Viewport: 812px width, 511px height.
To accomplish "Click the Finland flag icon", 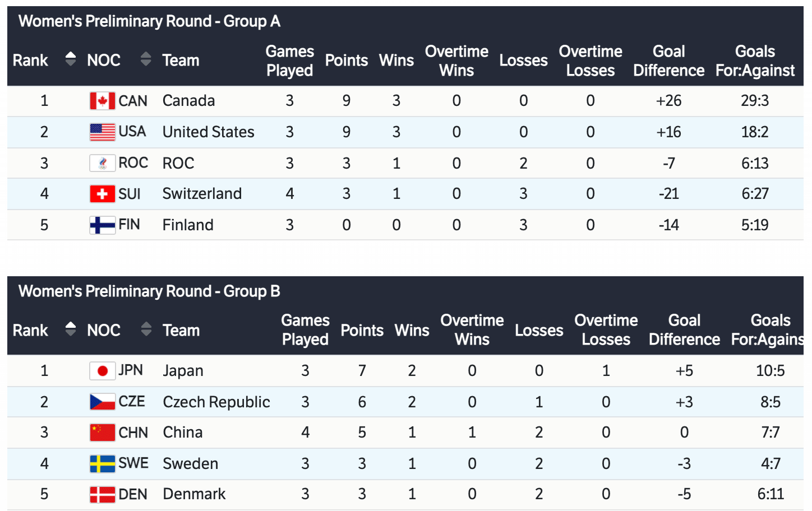I will pyautogui.click(x=102, y=225).
